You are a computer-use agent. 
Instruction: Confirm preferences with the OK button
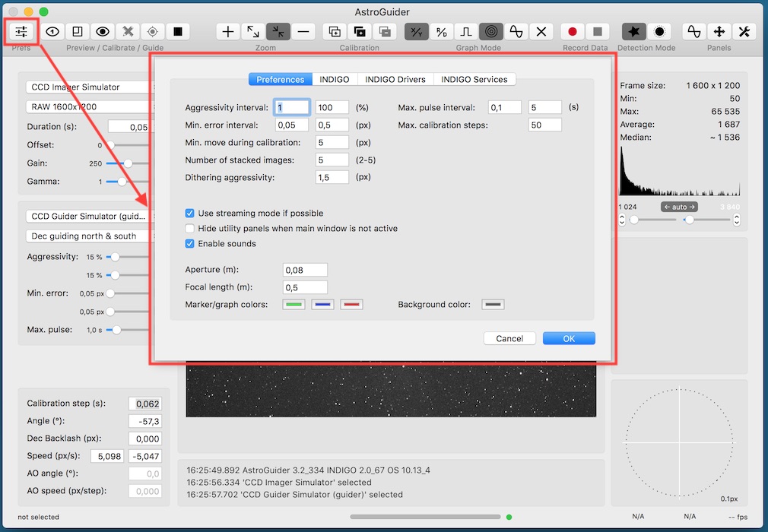click(x=569, y=338)
